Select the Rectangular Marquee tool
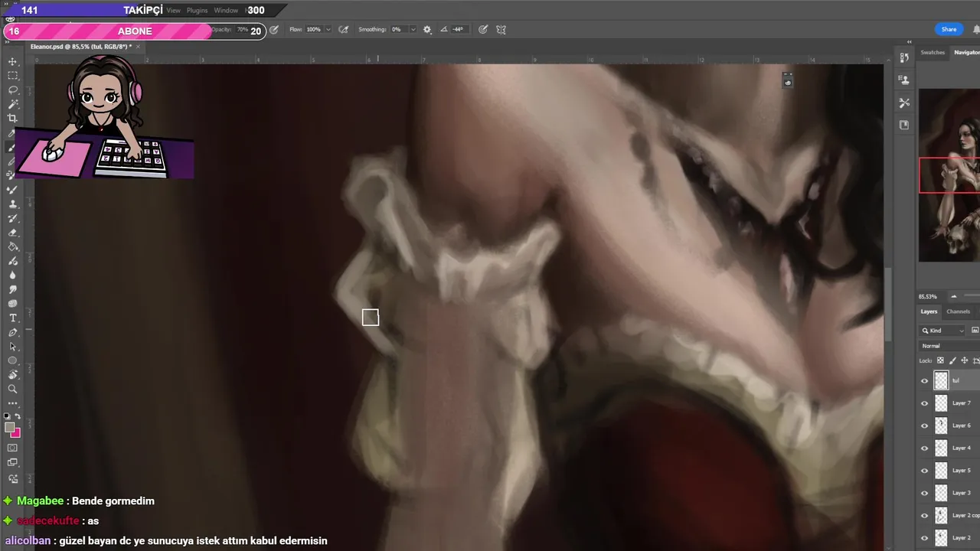Screen dimensions: 980x551 click(x=12, y=76)
